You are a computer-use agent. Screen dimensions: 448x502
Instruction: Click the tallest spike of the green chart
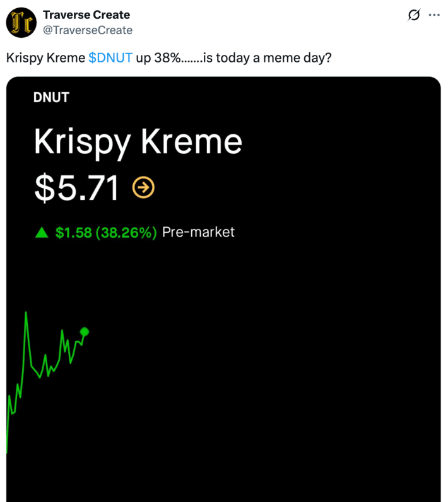pyautogui.click(x=26, y=313)
